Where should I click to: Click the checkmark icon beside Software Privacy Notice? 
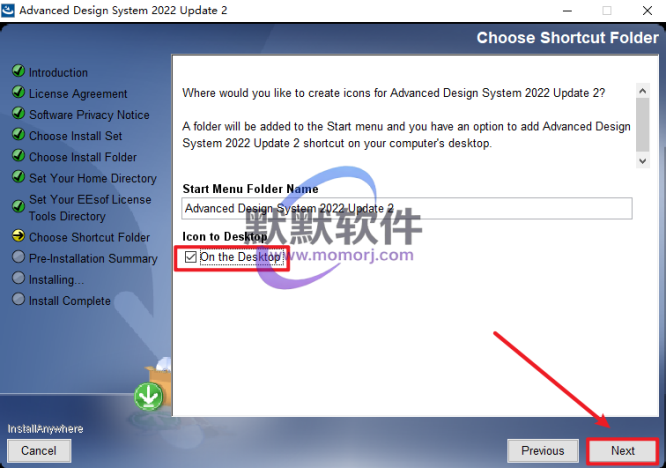tap(18, 113)
